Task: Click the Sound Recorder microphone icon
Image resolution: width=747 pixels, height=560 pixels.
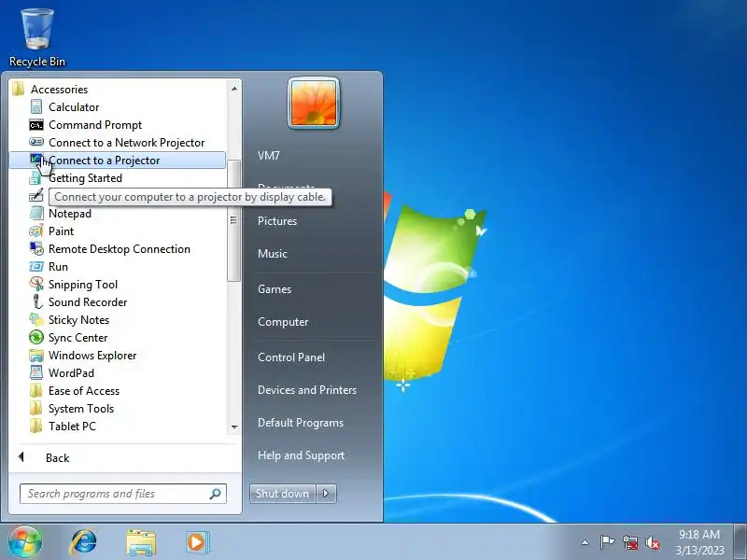Action: [x=36, y=301]
